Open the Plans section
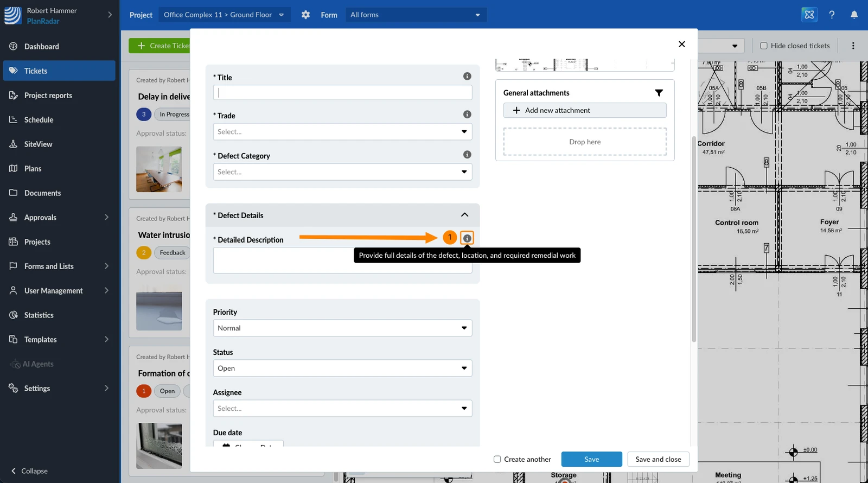 [x=59, y=169]
